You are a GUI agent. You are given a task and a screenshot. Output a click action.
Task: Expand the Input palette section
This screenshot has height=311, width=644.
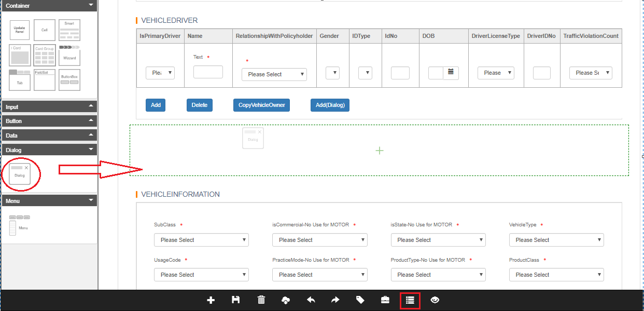[49, 107]
